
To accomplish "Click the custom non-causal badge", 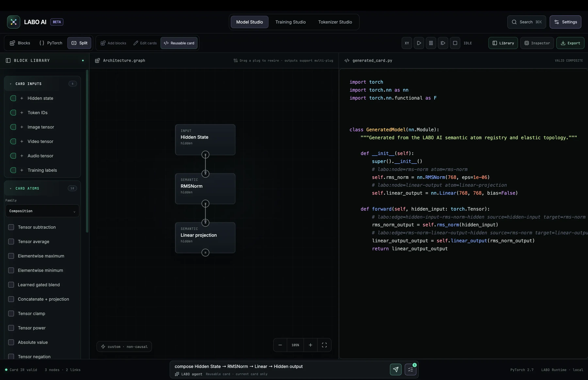I will [124, 347].
